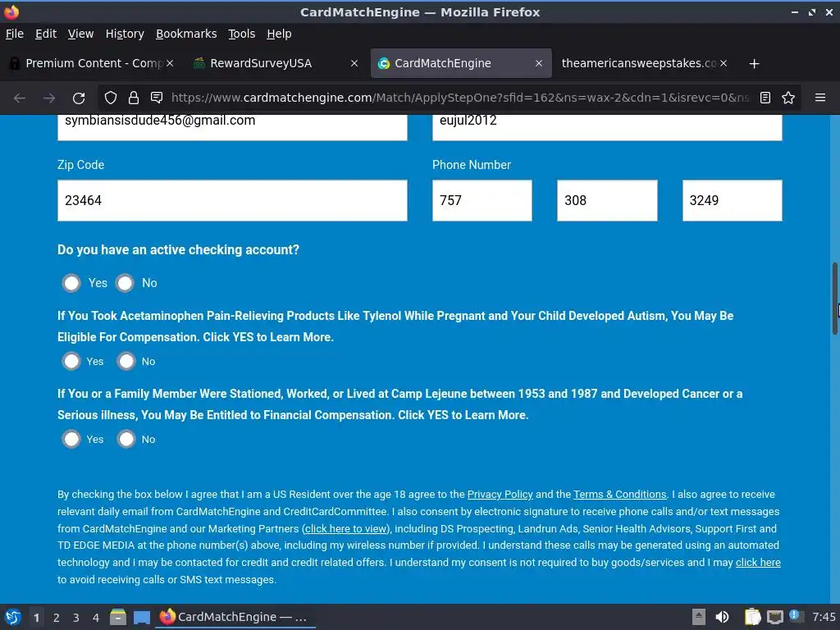Close the theamericansweepstakes tab
Screen dimensions: 840x630
(x=724, y=63)
